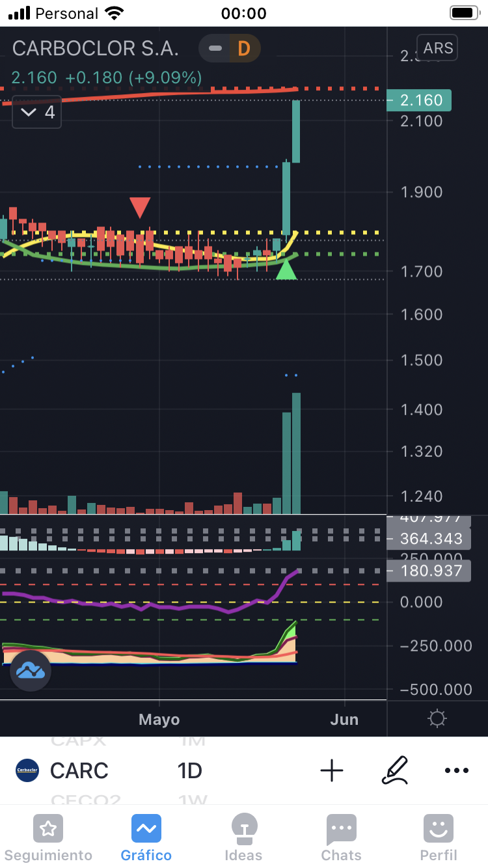Open drawing tools with the pencil icon

[394, 770]
